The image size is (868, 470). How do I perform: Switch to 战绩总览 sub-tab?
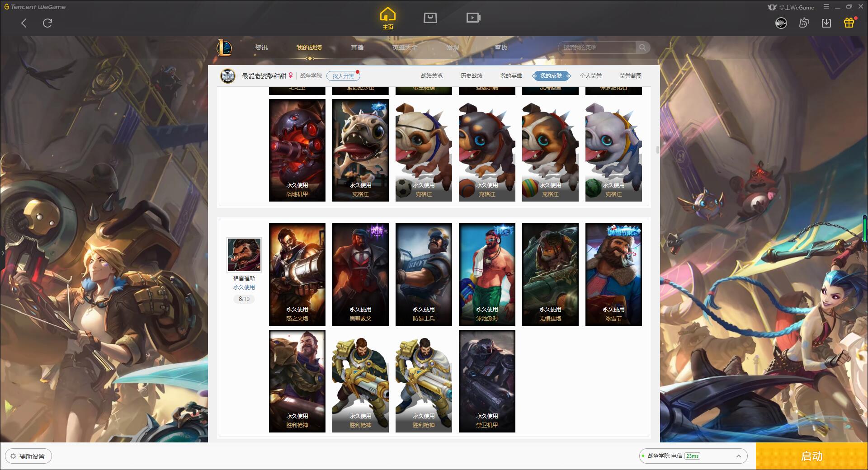tap(432, 76)
